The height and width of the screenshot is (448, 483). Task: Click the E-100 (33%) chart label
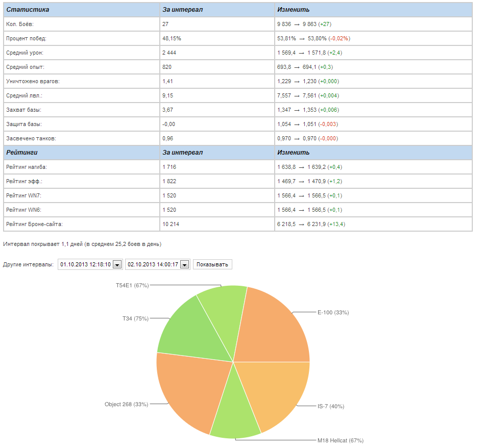click(x=333, y=312)
